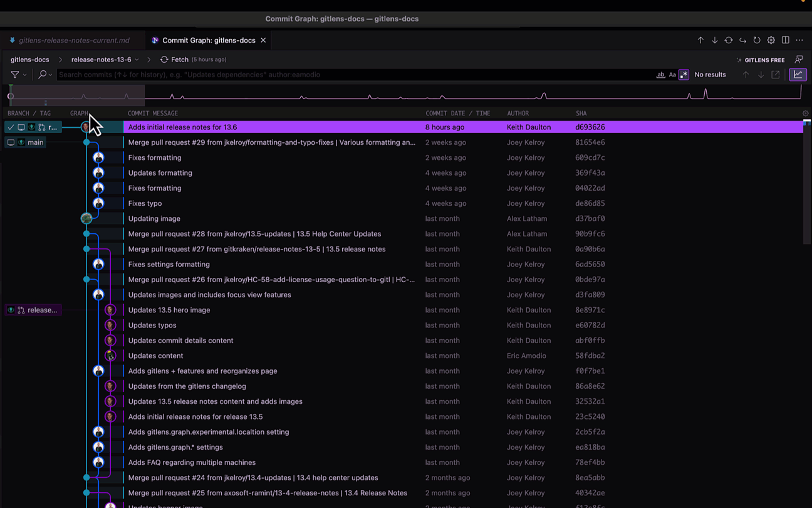The image size is (812, 508).
Task: Jump to previous search result arrow
Action: point(746,75)
